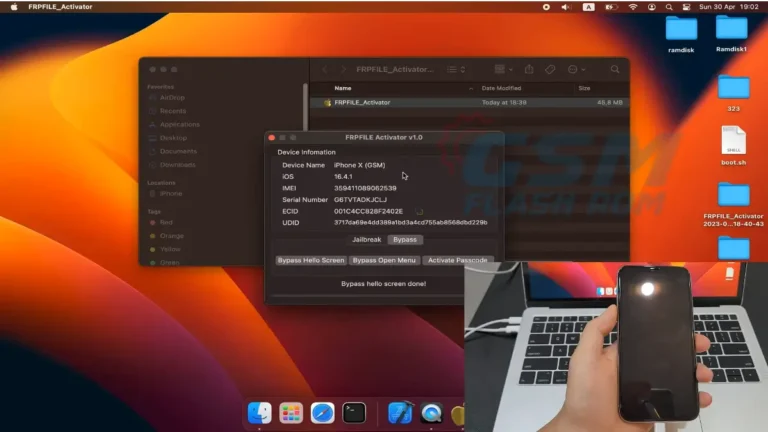Image resolution: width=768 pixels, height=432 pixels.
Task: Open Terminal from the Dock
Action: pos(354,412)
